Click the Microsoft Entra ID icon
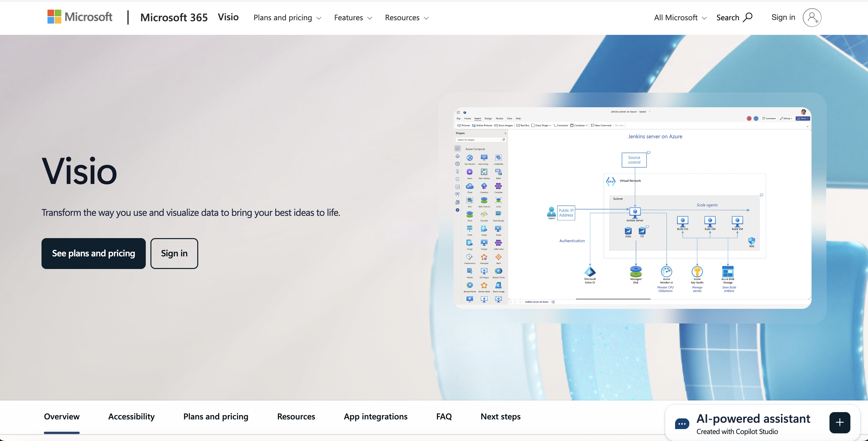Screen dimensions: 868x441 point(590,272)
